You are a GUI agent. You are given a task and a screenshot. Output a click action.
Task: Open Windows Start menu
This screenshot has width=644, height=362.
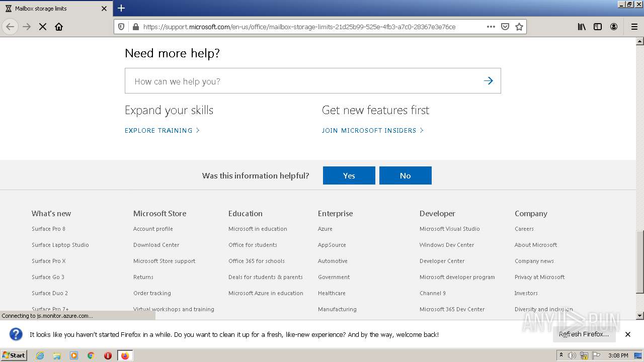click(14, 355)
